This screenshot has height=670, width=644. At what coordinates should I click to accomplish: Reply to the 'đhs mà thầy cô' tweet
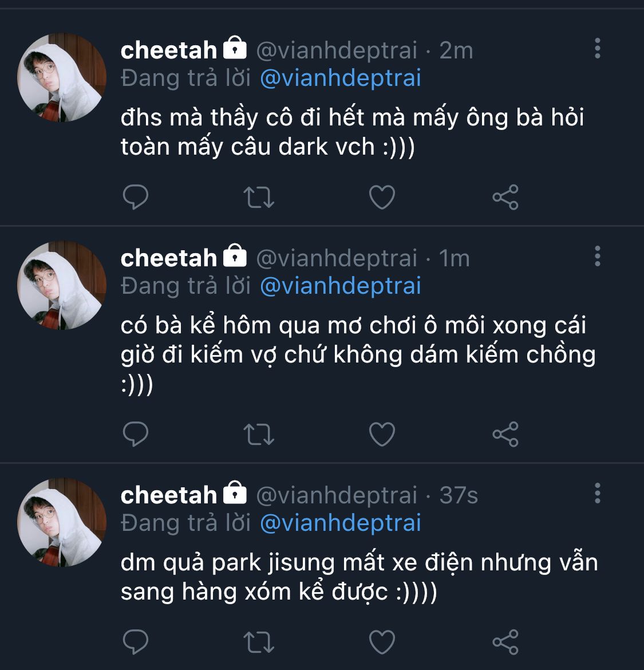tap(136, 198)
